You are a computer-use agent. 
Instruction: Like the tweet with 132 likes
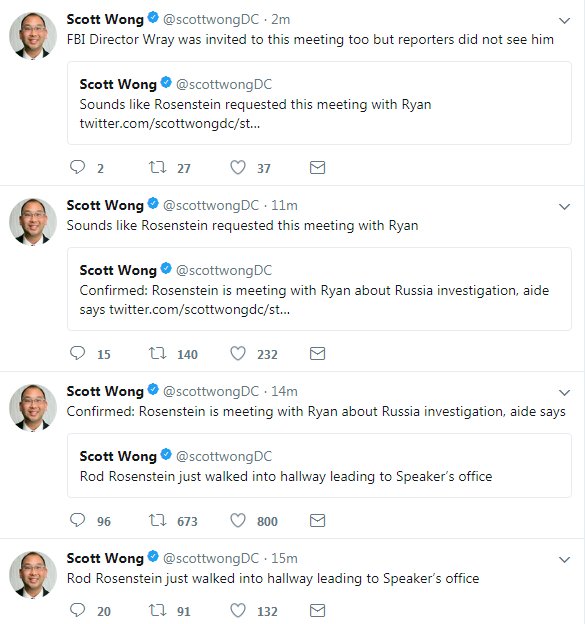click(238, 610)
